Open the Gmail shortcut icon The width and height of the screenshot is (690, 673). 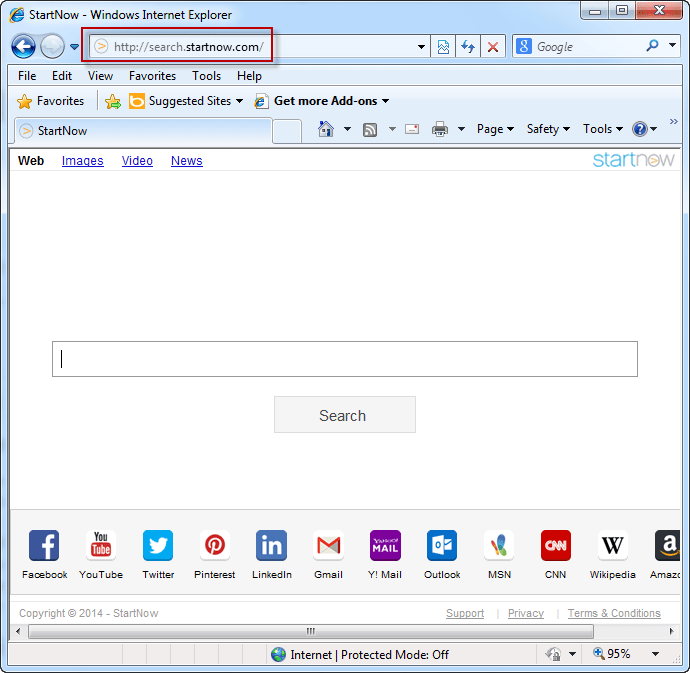click(x=328, y=546)
